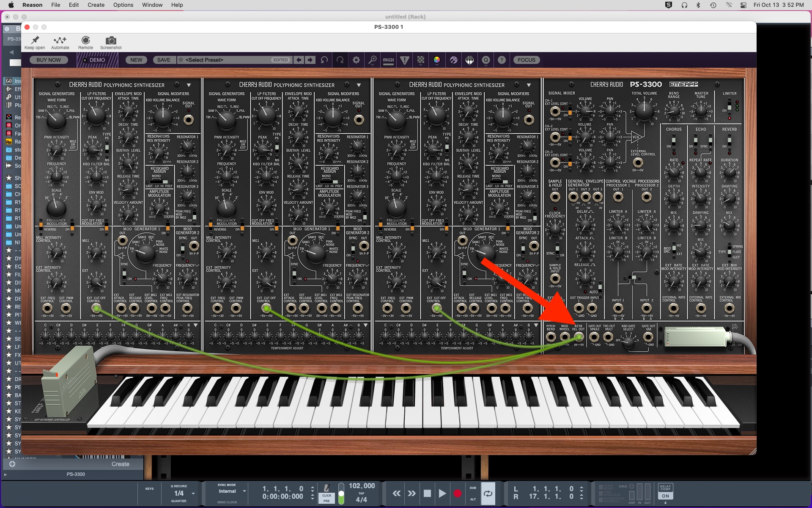Screen dimensions: 812x508
Task: Click the SAVE button
Action: (164, 60)
